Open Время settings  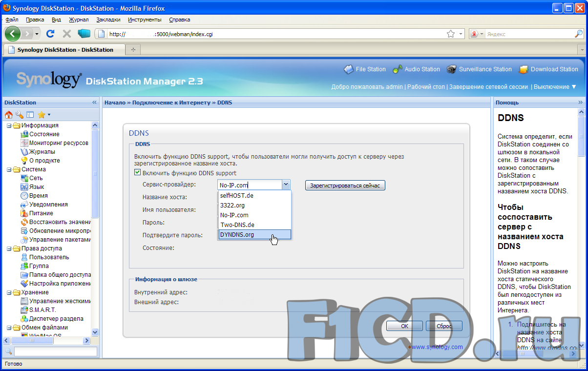(x=39, y=196)
